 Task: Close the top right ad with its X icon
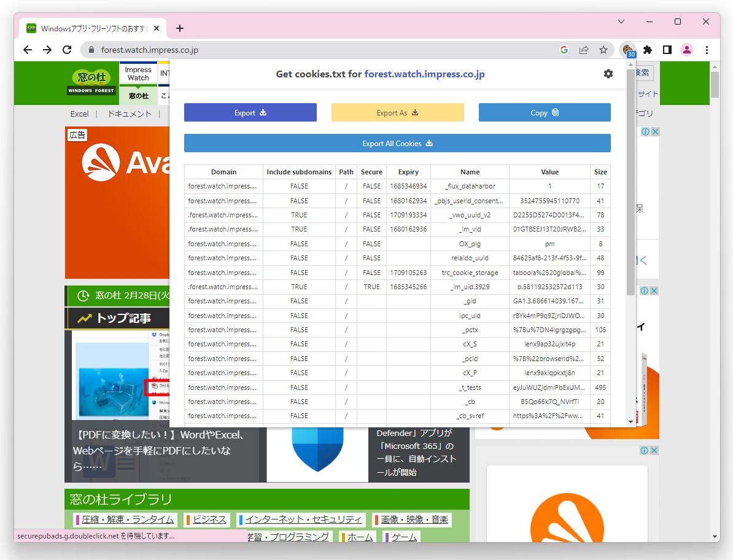tap(656, 132)
